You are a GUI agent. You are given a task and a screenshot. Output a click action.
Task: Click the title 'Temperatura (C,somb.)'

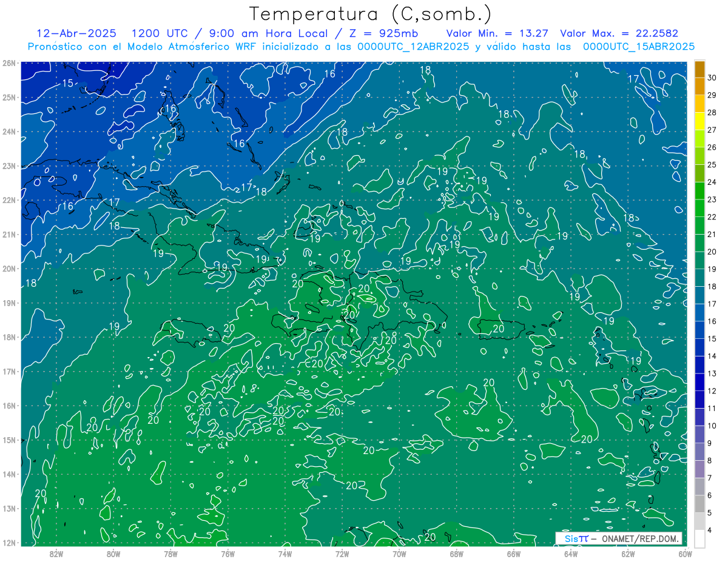(x=371, y=14)
